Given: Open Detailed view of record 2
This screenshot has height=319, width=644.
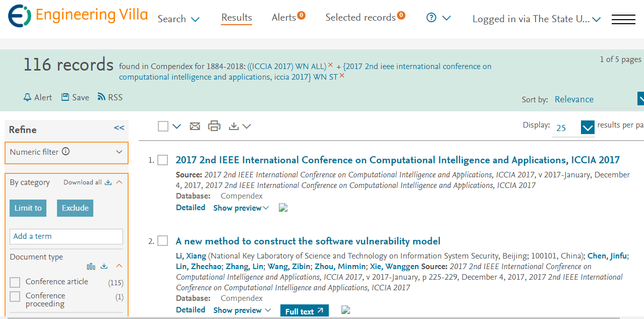Looking at the screenshot, I should click(x=191, y=309).
